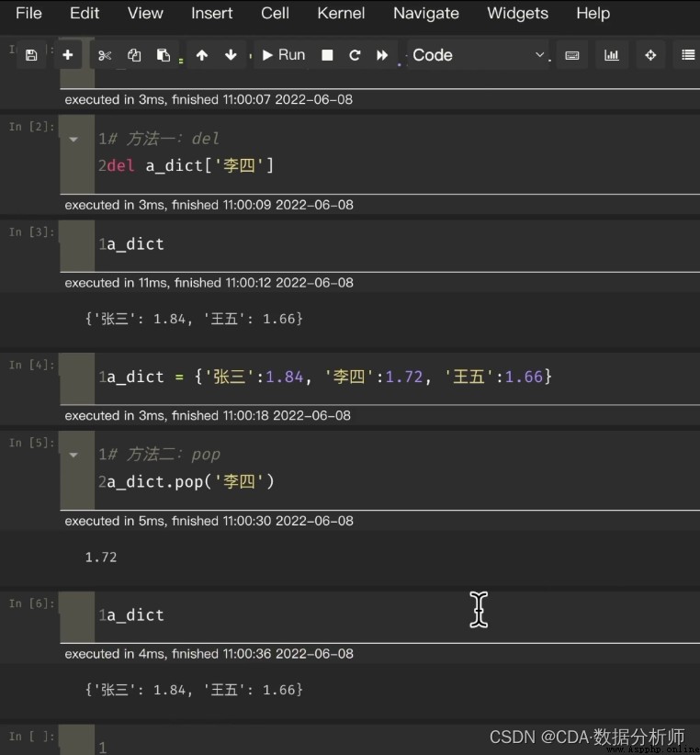700x755 pixels.
Task: Collapse the In [5] cell with its fold arrow
Action: click(73, 455)
